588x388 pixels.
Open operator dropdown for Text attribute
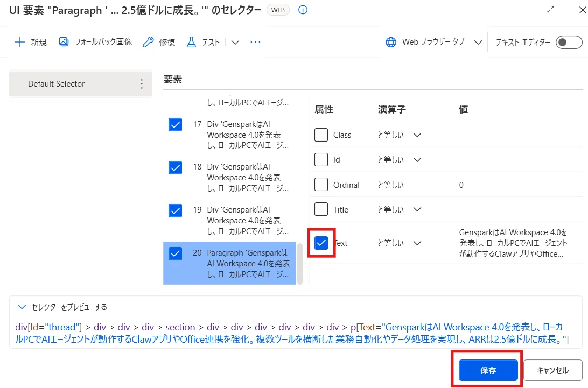[x=417, y=243]
